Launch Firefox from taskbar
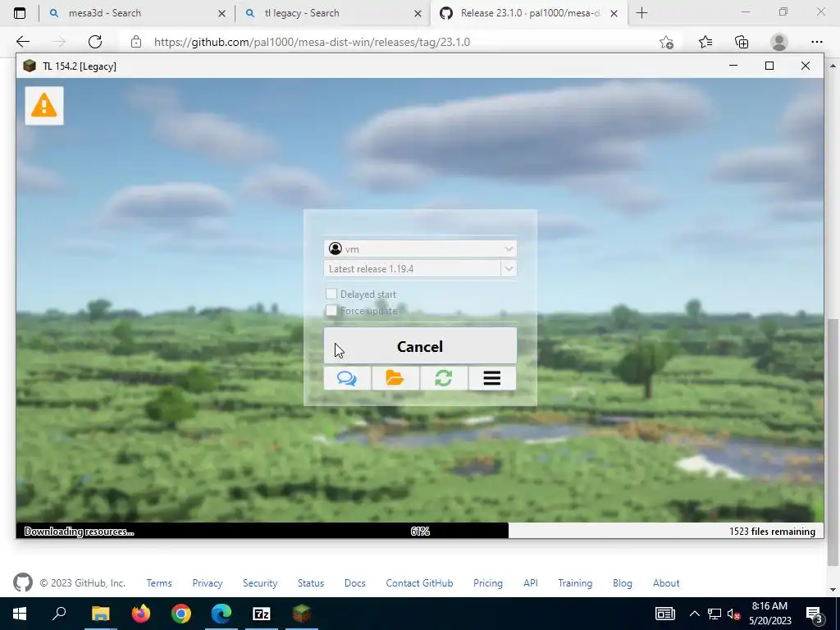The image size is (840, 630). point(141,614)
